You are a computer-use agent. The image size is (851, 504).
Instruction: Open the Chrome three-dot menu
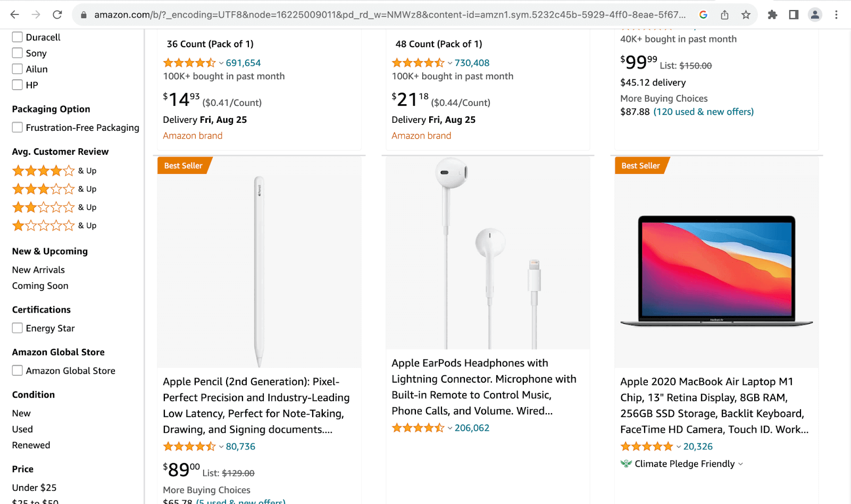click(836, 15)
